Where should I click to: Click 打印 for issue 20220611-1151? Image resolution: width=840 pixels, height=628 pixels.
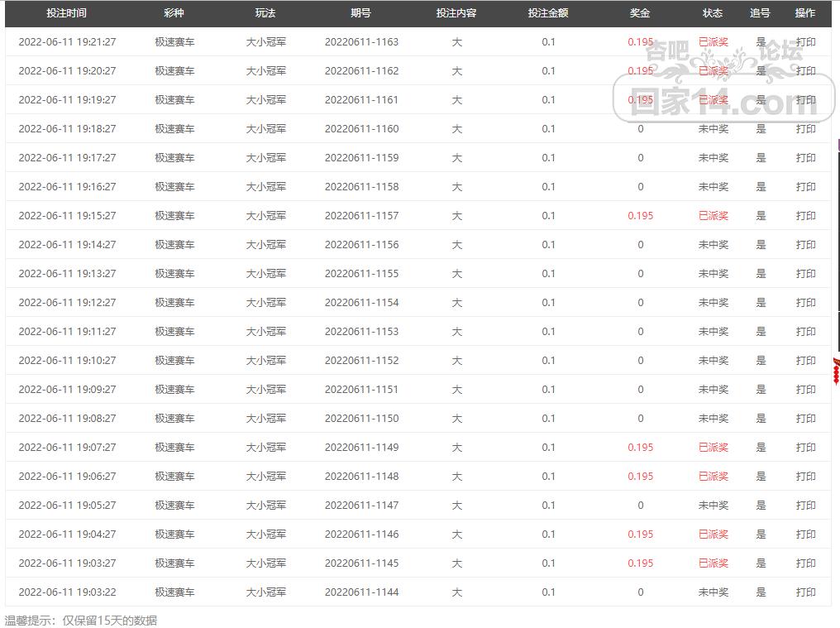point(806,390)
